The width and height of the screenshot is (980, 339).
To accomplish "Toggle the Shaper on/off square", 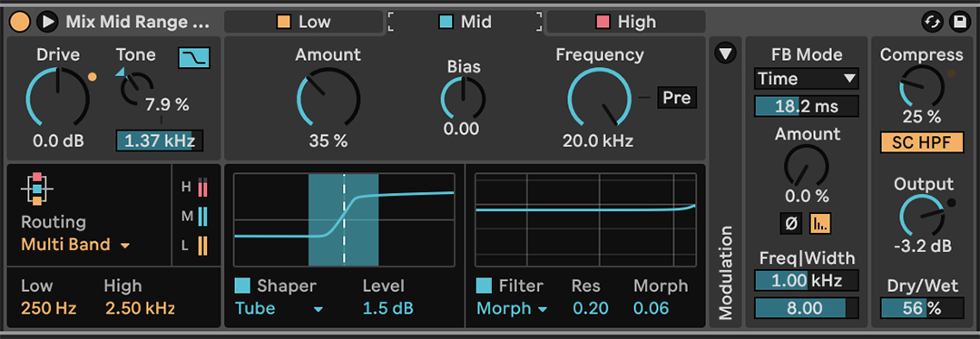I will pyautogui.click(x=242, y=286).
